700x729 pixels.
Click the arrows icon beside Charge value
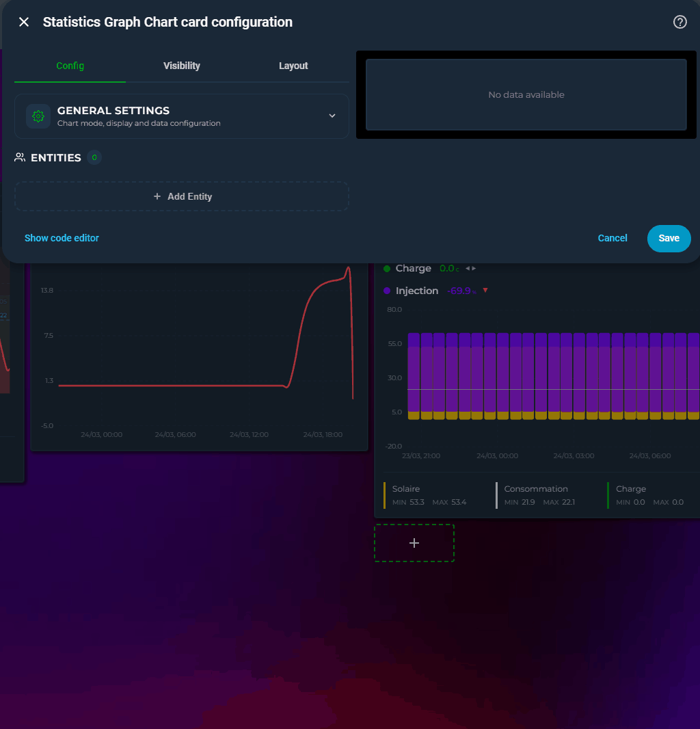470,268
